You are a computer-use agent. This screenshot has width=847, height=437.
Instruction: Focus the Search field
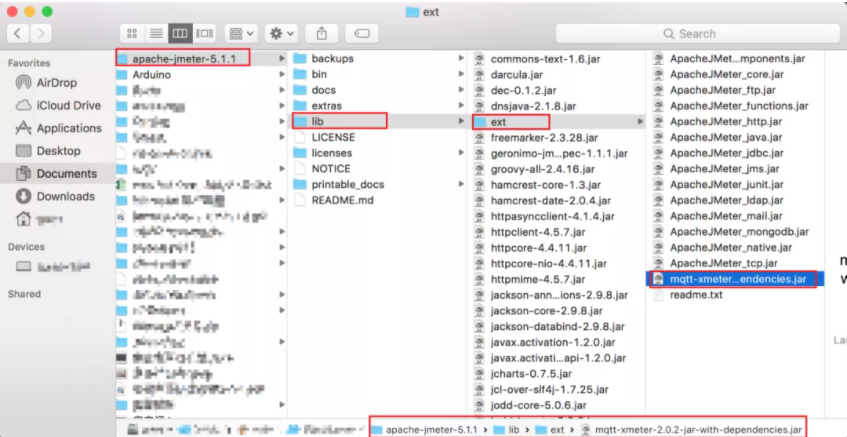click(x=697, y=33)
